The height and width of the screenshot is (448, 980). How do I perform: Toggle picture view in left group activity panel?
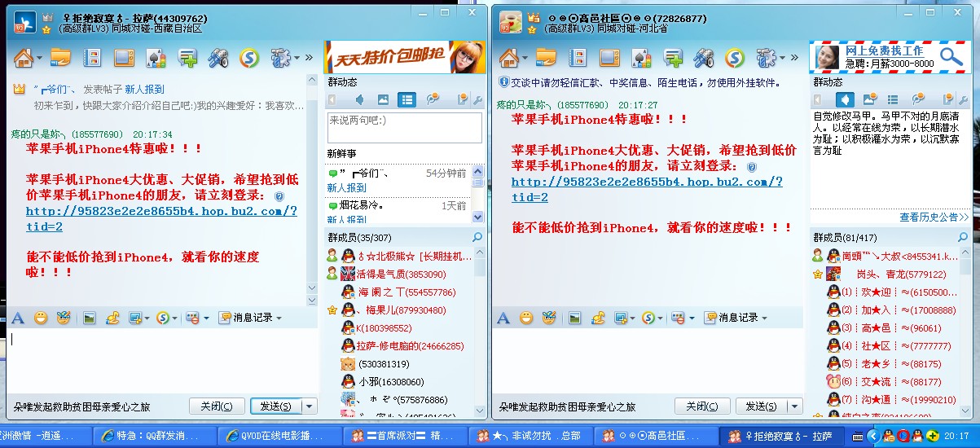pos(383,99)
